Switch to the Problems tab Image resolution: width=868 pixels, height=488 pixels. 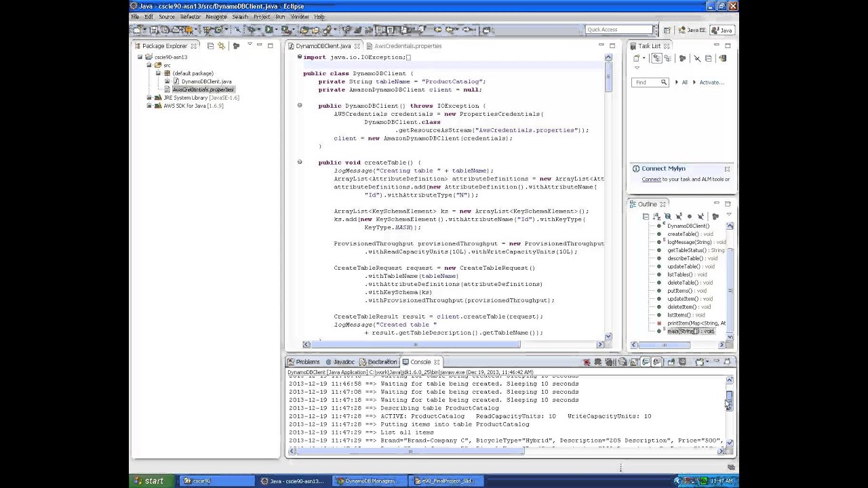coord(303,362)
